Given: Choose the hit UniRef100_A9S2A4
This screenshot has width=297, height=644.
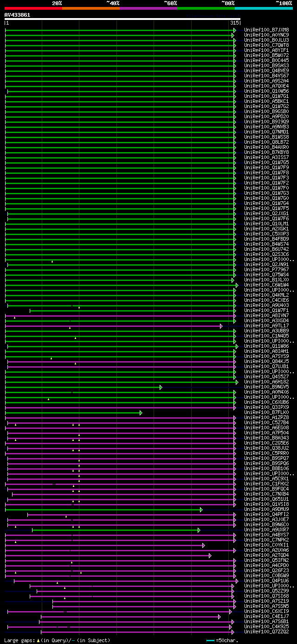Looking at the screenshot, I should [x=266, y=81].
